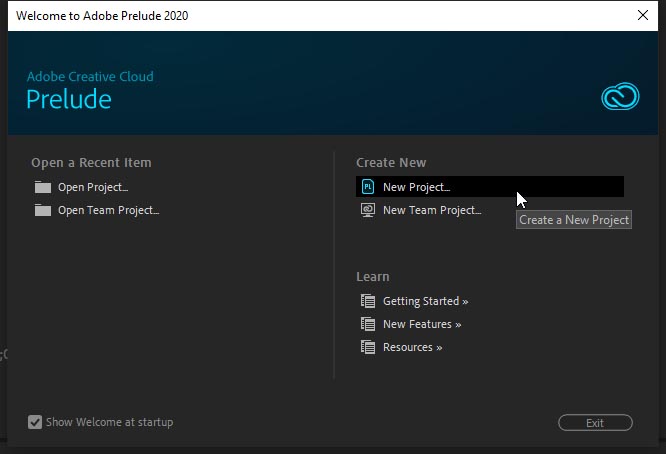Click the folder icon beside Open Project
Screen dimensions: 666x454
pyautogui.click(x=42, y=187)
